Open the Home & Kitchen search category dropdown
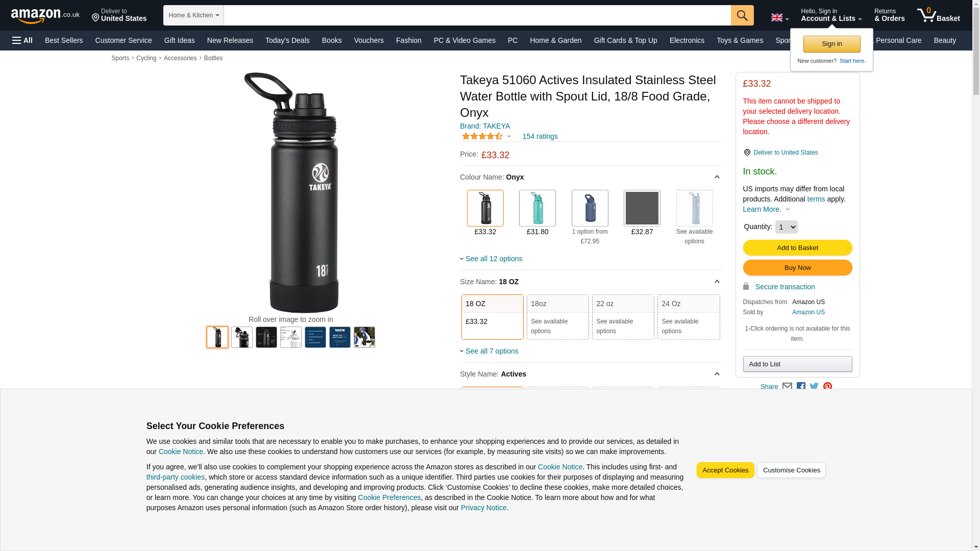 coord(193,15)
